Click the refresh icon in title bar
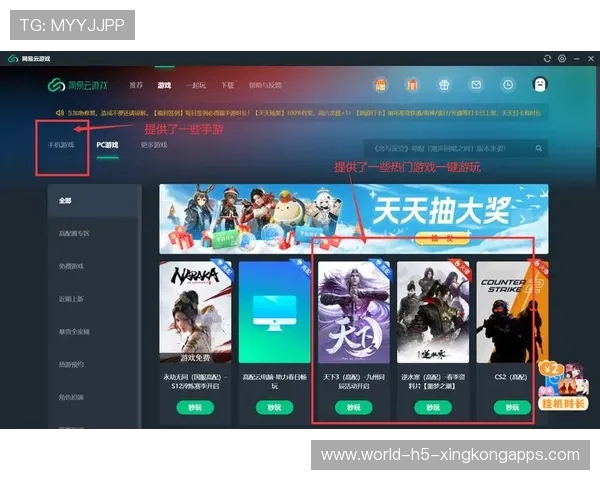Screen dimensions: 600x480 pos(547,58)
